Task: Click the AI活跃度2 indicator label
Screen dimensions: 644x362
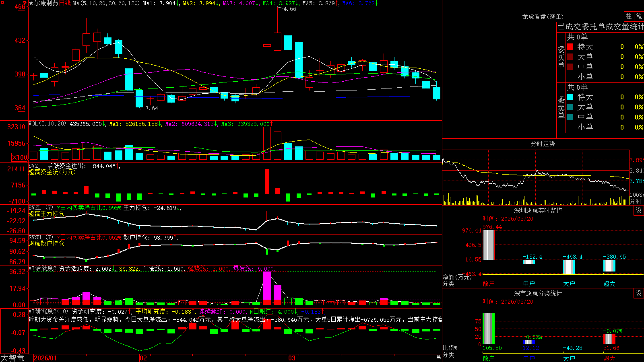Action: [43, 269]
